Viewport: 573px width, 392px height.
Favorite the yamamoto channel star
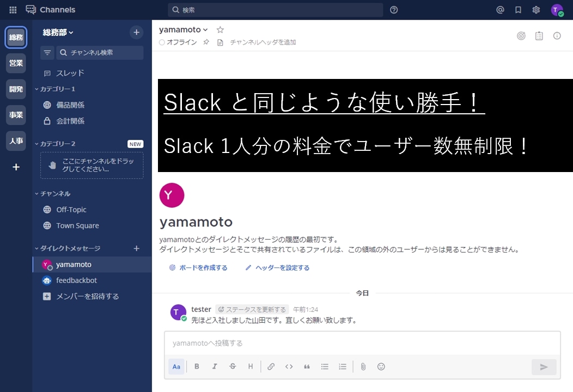coord(220,29)
